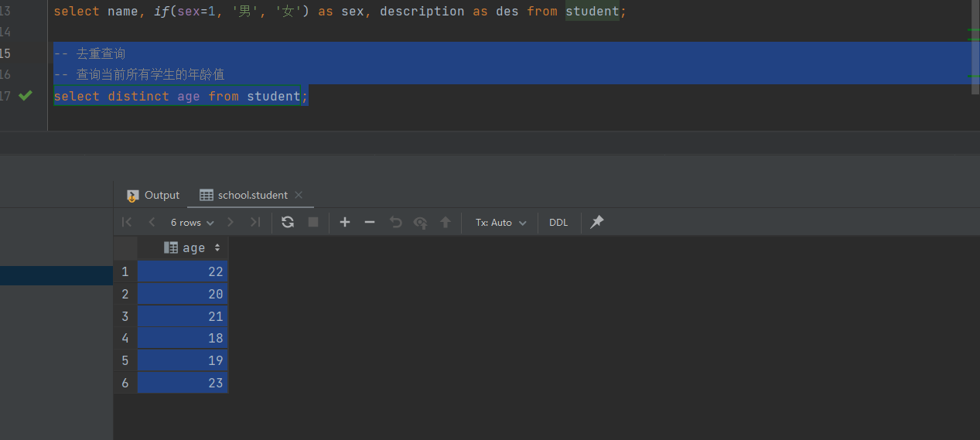Viewport: 980px width, 440px height.
Task: Delete selected row with minus icon
Action: [x=370, y=222]
